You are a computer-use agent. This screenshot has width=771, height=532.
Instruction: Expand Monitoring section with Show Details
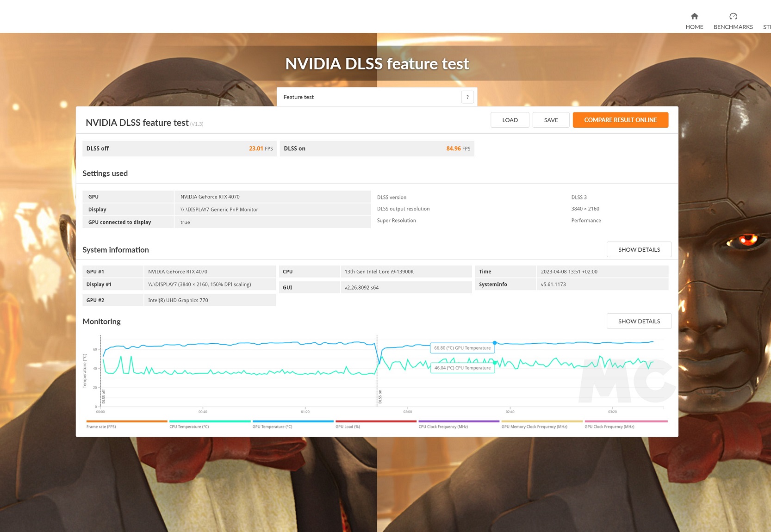click(x=639, y=322)
